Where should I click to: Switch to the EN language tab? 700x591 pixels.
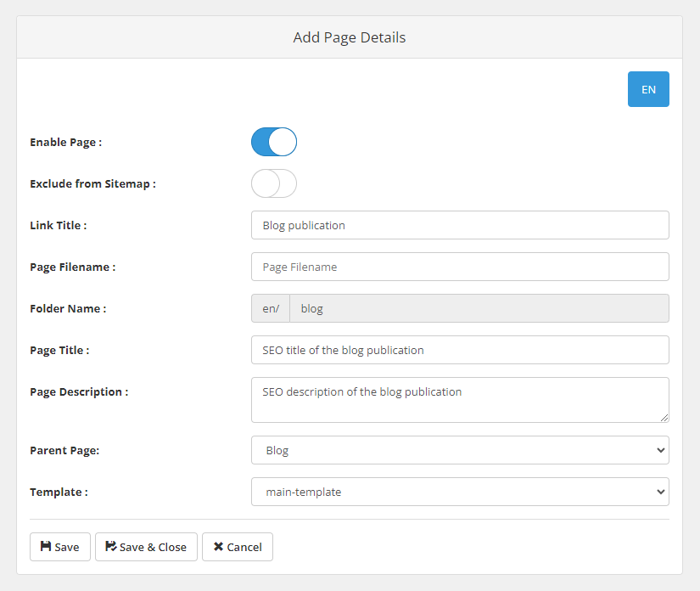coord(648,89)
